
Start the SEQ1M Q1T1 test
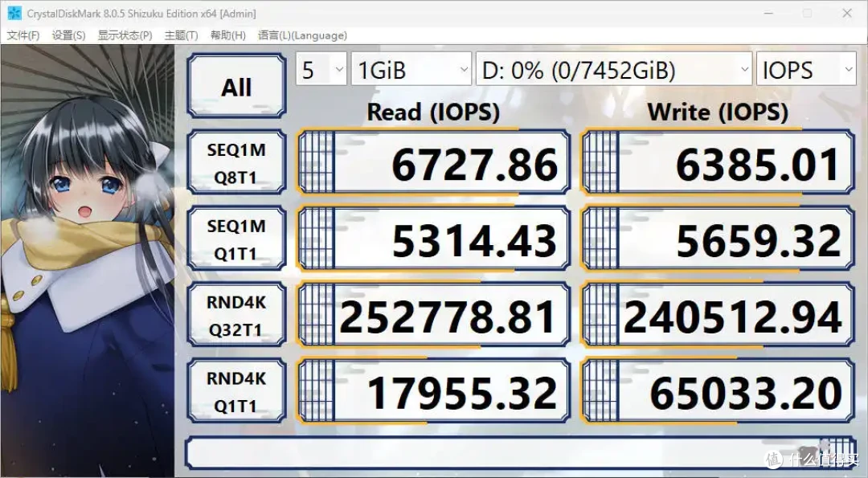(x=237, y=239)
